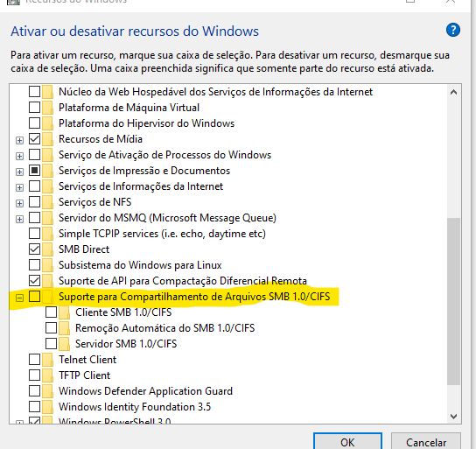Enable Plataforma do Hipervisor do Windows checkbox

pos(34,123)
